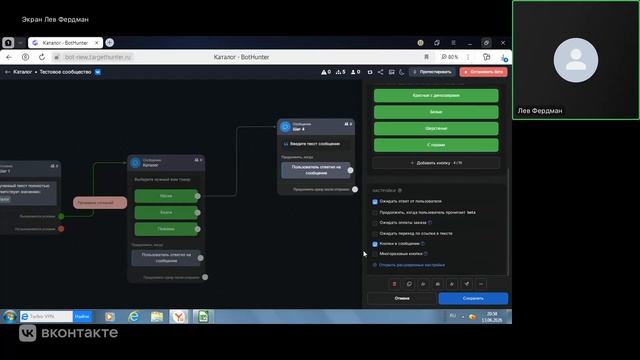
Task: Select the topmost green button in the panel
Action: point(436,96)
